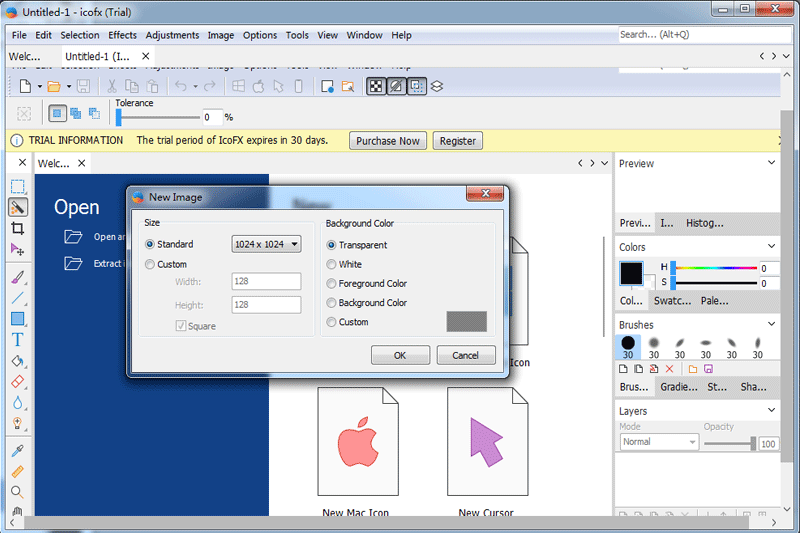Click the Tolerance slider handle

tap(119, 117)
